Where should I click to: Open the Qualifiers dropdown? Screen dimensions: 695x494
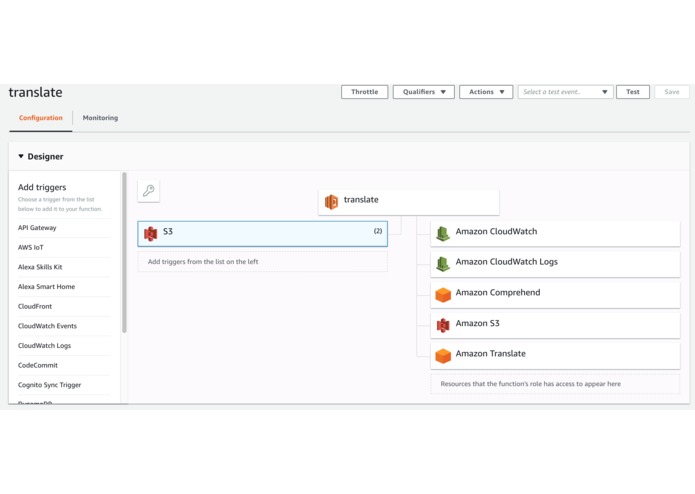tap(424, 92)
